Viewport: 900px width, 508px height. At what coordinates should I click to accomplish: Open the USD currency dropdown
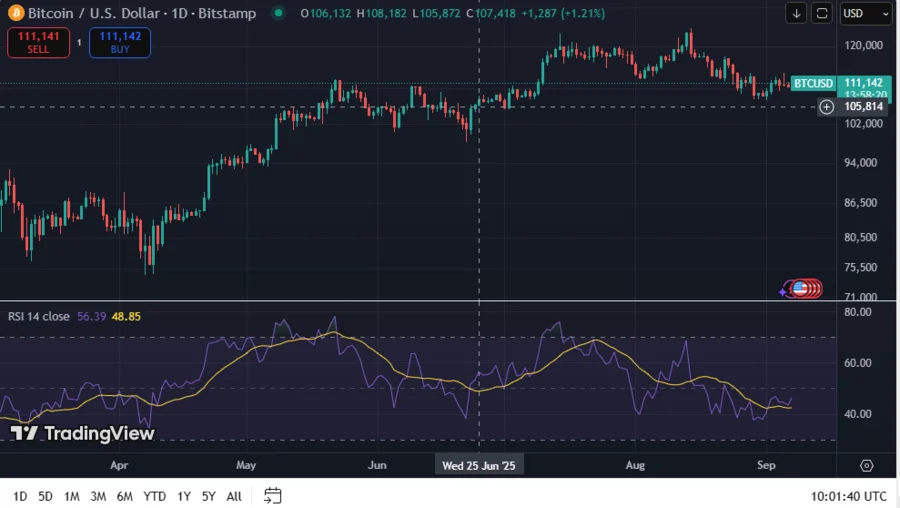pos(865,13)
